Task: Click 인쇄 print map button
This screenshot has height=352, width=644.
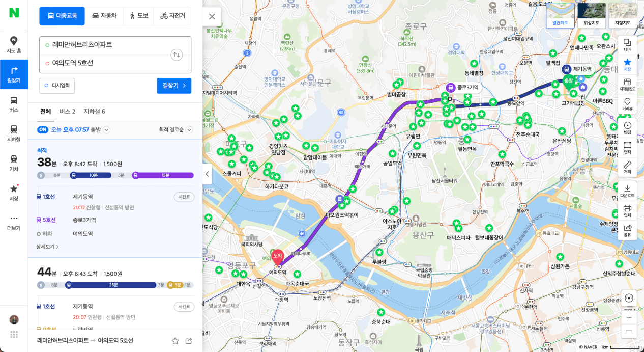Action: pyautogui.click(x=627, y=211)
